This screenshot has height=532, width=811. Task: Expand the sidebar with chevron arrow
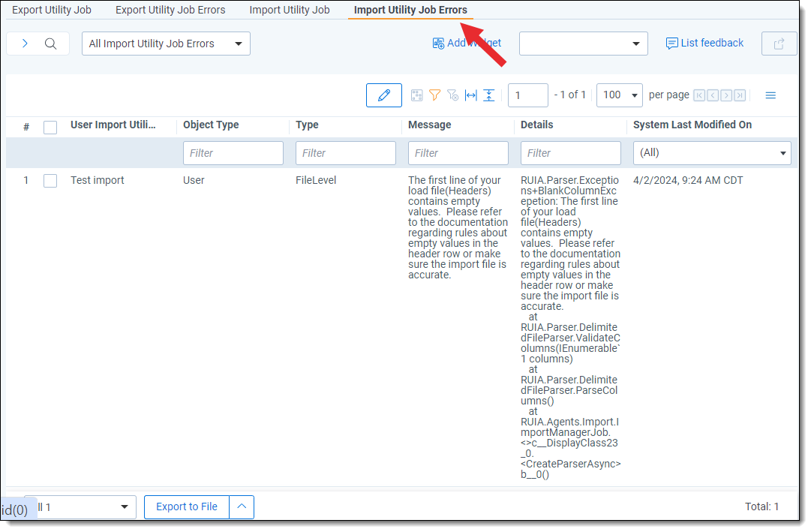tap(25, 44)
